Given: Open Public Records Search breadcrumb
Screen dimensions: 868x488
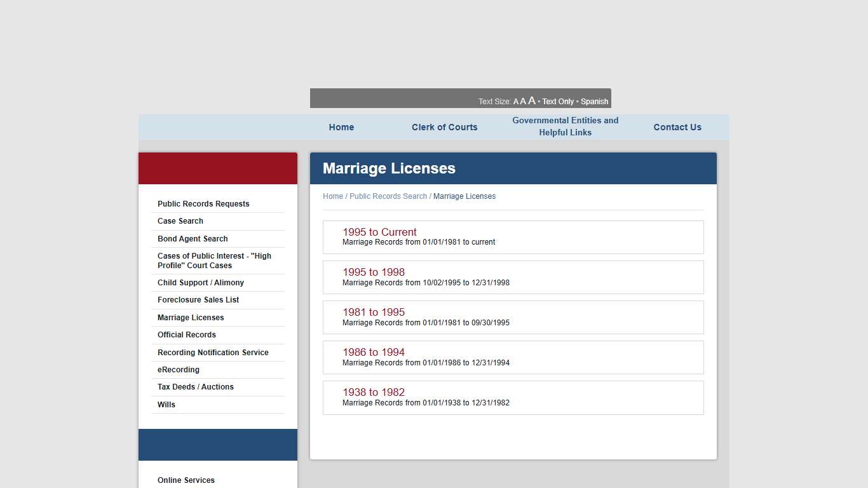Looking at the screenshot, I should coord(389,196).
